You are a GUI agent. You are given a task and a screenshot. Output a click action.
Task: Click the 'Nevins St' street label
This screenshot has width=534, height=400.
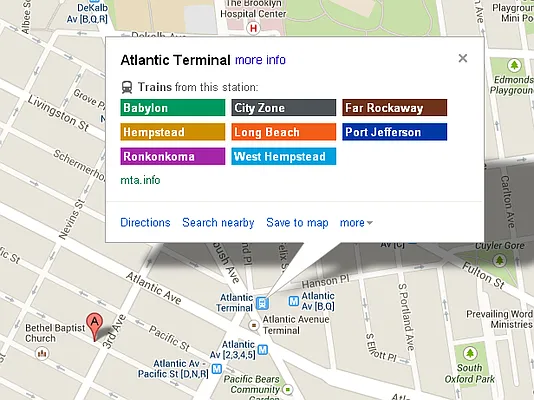pyautogui.click(x=71, y=220)
